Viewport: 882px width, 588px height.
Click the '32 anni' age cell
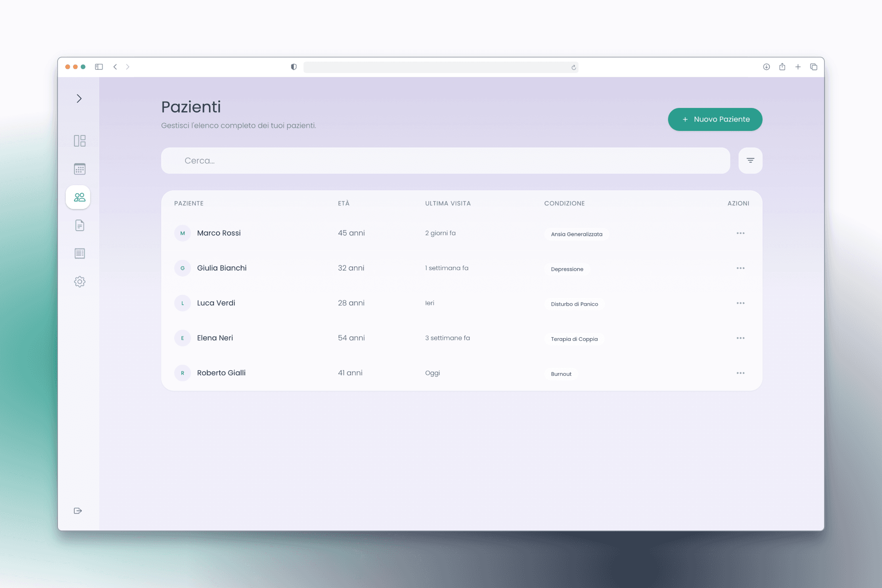click(x=351, y=268)
